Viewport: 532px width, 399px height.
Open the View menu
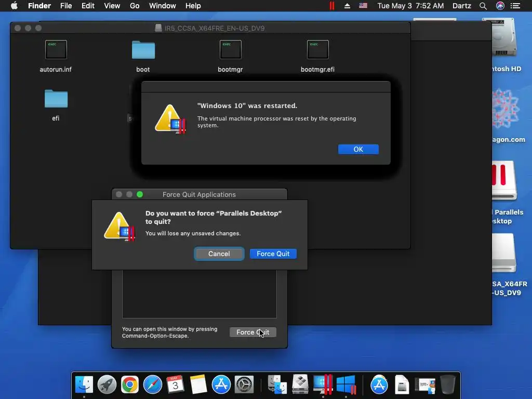[112, 6]
